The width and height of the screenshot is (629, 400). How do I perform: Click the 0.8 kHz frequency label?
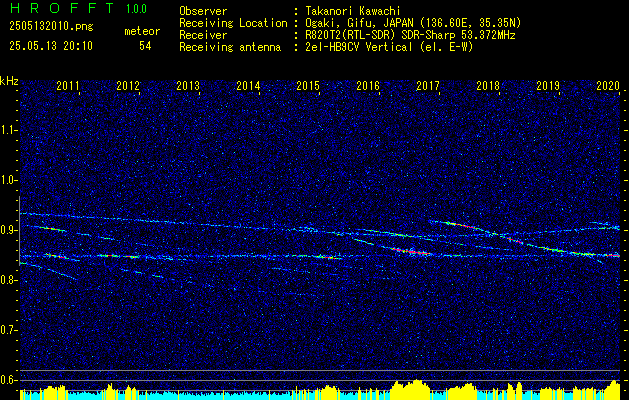pyautogui.click(x=8, y=280)
